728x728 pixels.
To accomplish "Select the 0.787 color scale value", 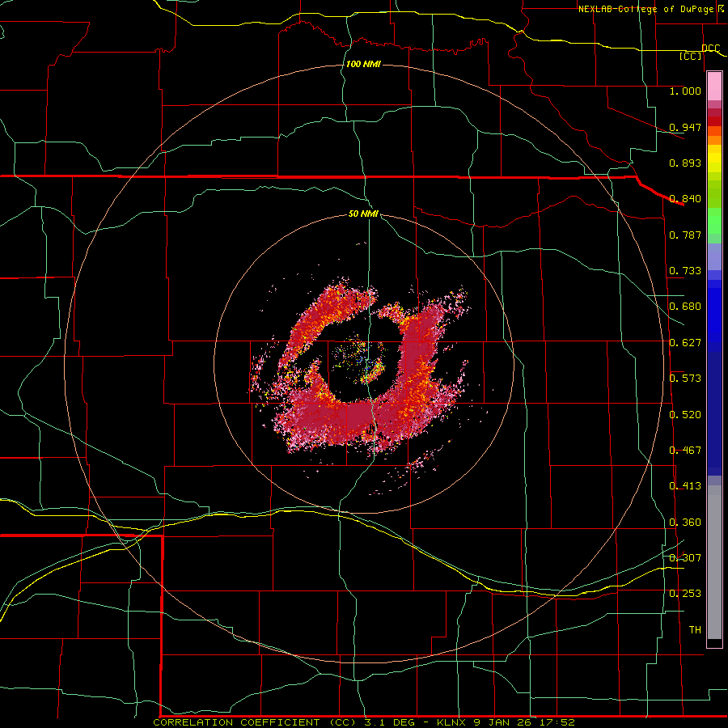I will coord(685,235).
